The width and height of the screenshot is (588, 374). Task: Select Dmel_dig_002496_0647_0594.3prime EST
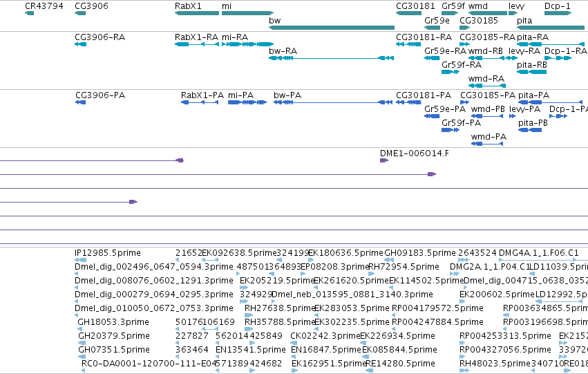point(154,267)
